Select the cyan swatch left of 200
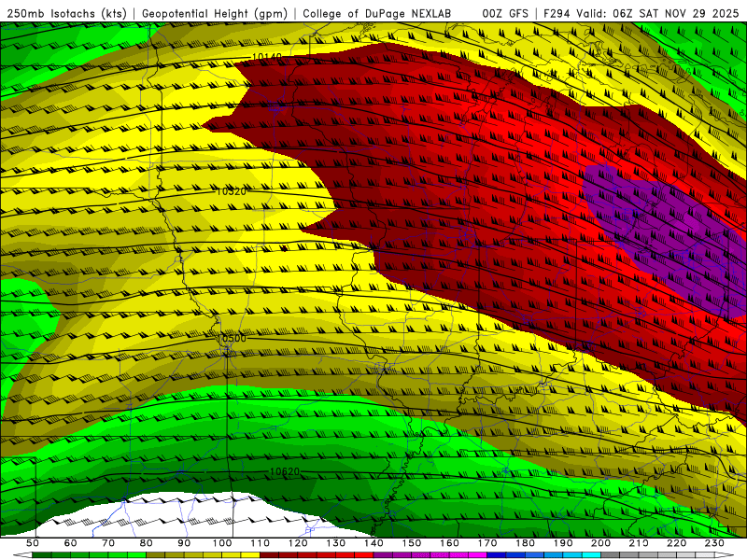Image resolution: width=747 pixels, height=560 pixels. click(591, 555)
